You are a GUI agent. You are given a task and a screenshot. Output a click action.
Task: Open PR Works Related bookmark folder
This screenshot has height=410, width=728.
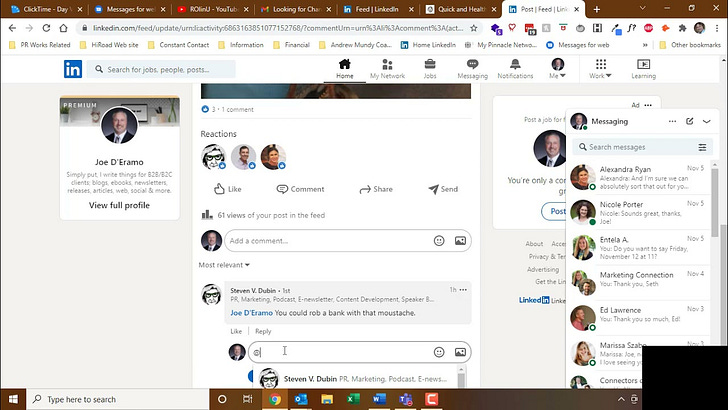(x=40, y=45)
